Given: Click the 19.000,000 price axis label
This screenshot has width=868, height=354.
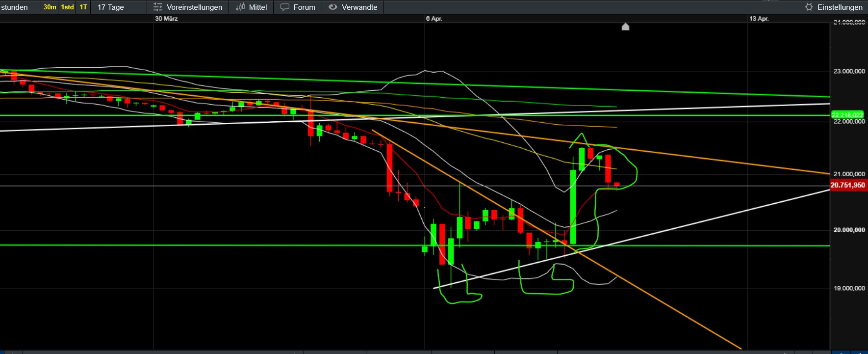Looking at the screenshot, I should pos(849,288).
